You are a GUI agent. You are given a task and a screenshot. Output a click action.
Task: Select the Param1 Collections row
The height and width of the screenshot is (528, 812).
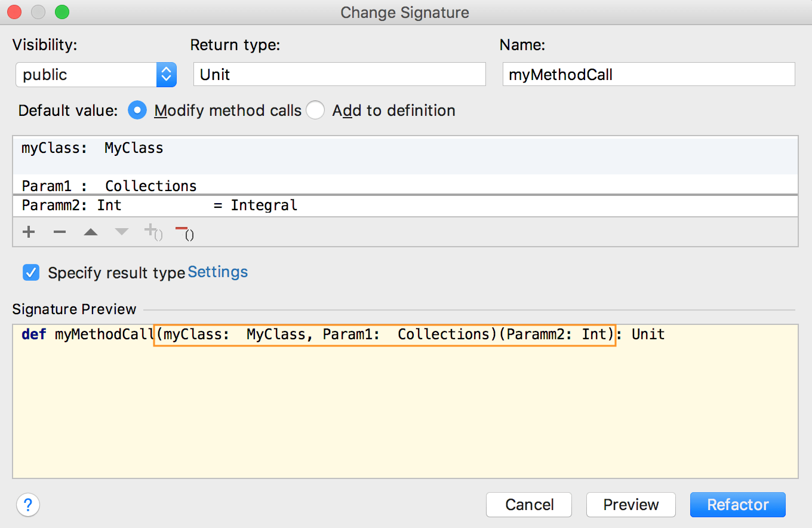239,186
